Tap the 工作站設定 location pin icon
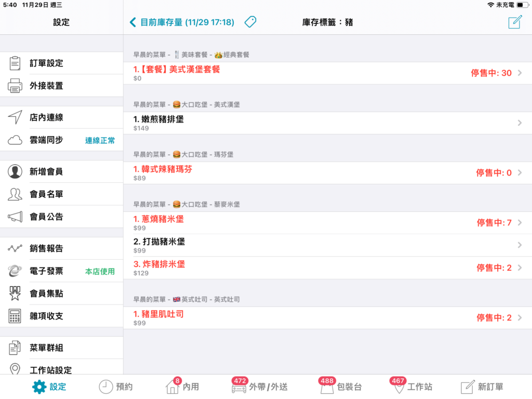Viewport: 532px width, 399px height. point(15,369)
